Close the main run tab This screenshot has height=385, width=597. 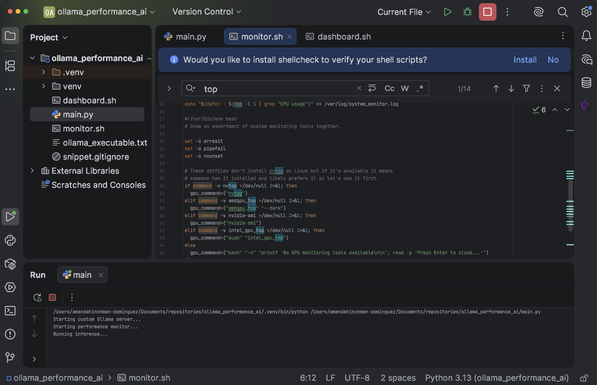(101, 275)
